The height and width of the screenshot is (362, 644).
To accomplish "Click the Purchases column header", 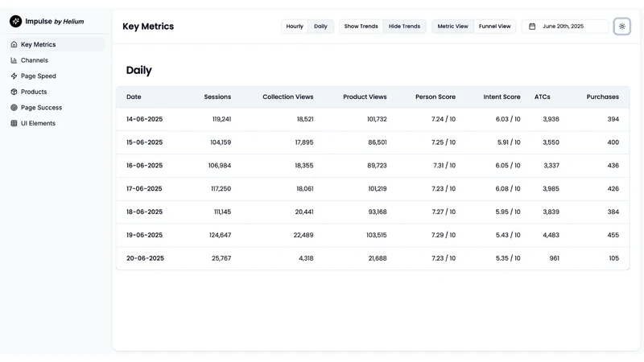I will pos(602,97).
